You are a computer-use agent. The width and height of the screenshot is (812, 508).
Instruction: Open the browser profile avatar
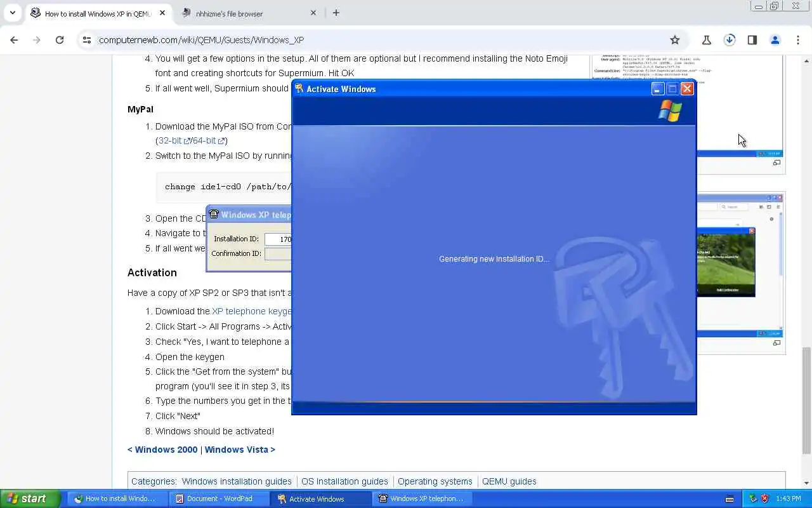click(x=775, y=39)
